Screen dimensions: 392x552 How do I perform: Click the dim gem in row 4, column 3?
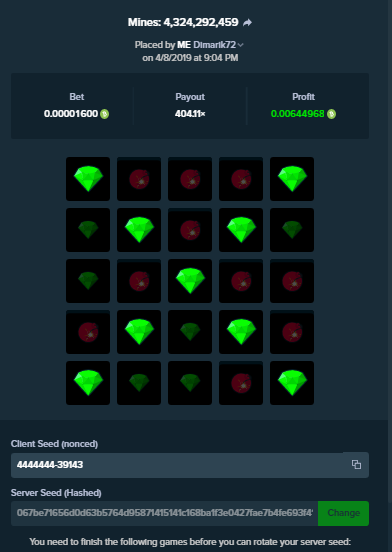pos(190,332)
